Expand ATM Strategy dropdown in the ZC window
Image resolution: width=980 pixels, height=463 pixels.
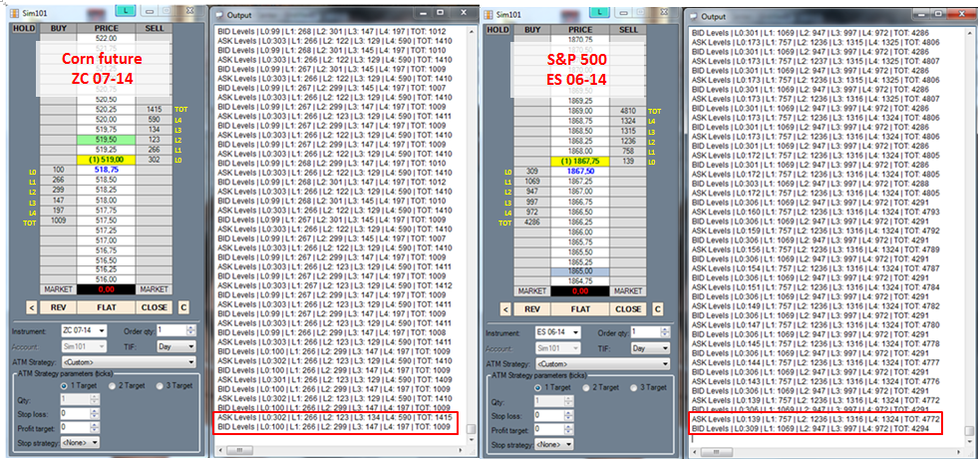pyautogui.click(x=129, y=361)
